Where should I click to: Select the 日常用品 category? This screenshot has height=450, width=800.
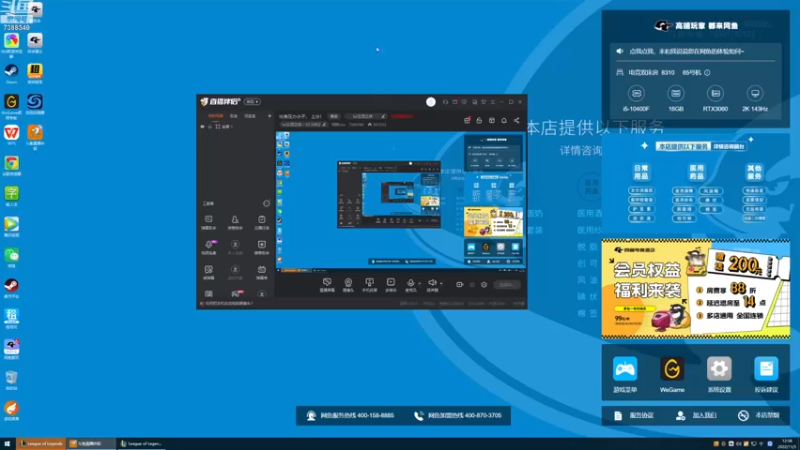pyautogui.click(x=641, y=172)
